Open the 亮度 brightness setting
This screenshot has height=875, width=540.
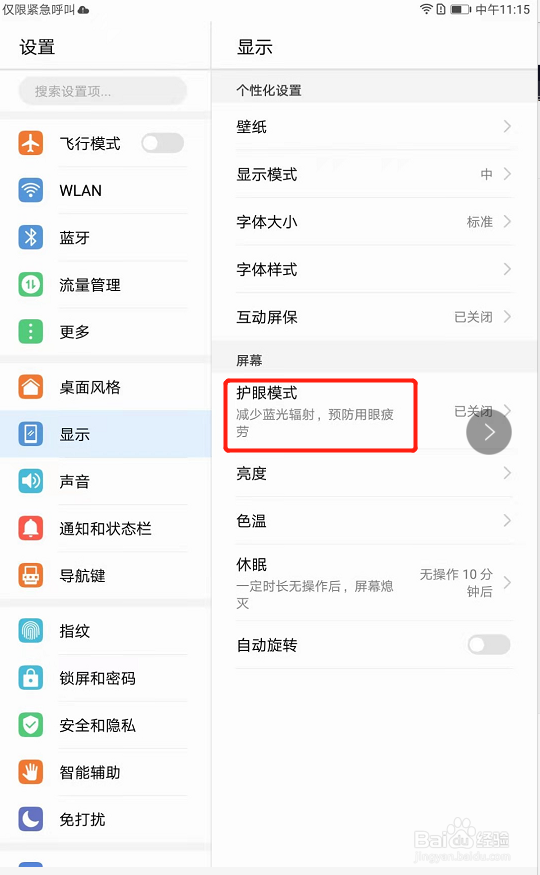(374, 474)
